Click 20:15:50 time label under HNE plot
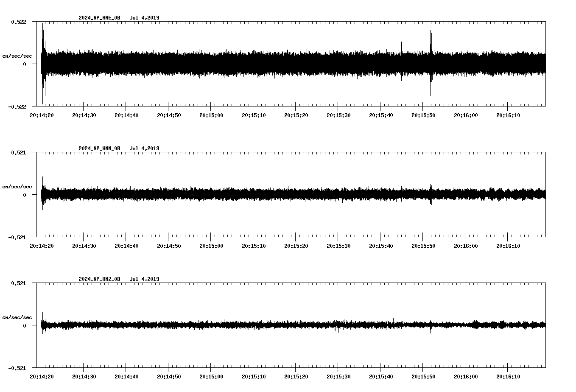 coord(423,115)
